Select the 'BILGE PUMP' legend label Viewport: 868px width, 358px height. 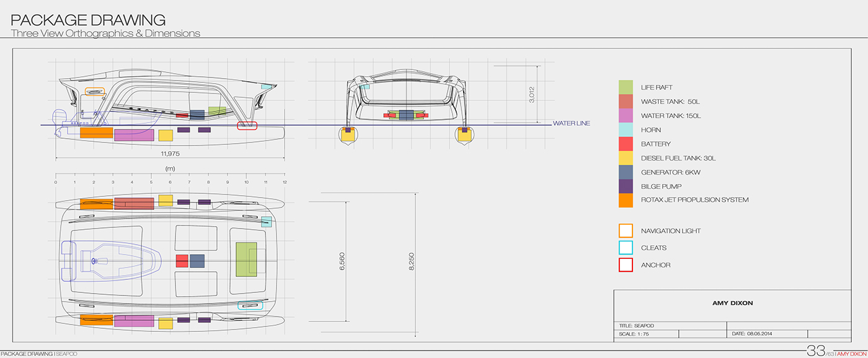[660, 186]
